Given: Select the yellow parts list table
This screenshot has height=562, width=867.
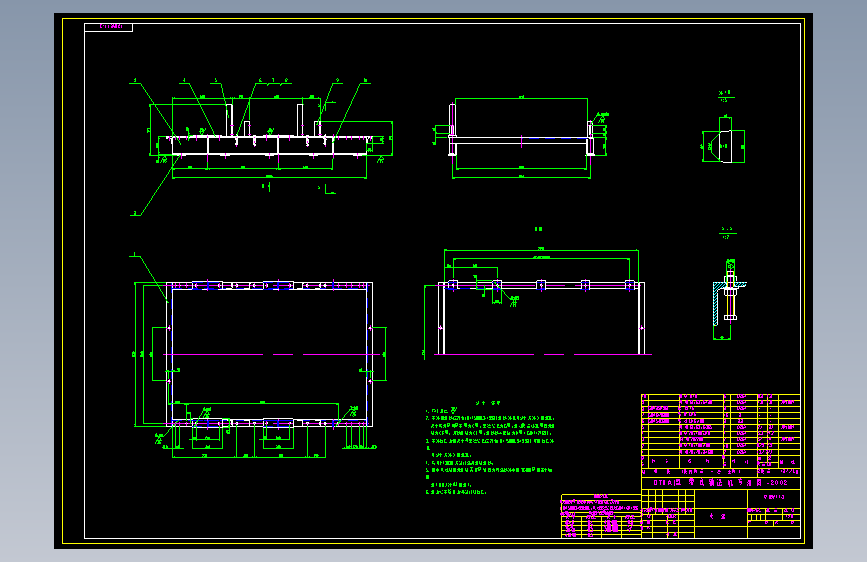Looking at the screenshot, I should tap(720, 431).
